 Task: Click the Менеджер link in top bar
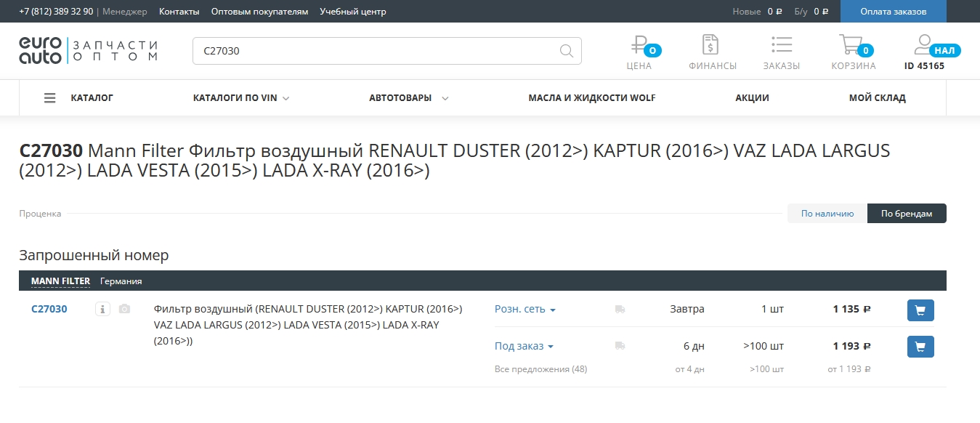(x=124, y=12)
